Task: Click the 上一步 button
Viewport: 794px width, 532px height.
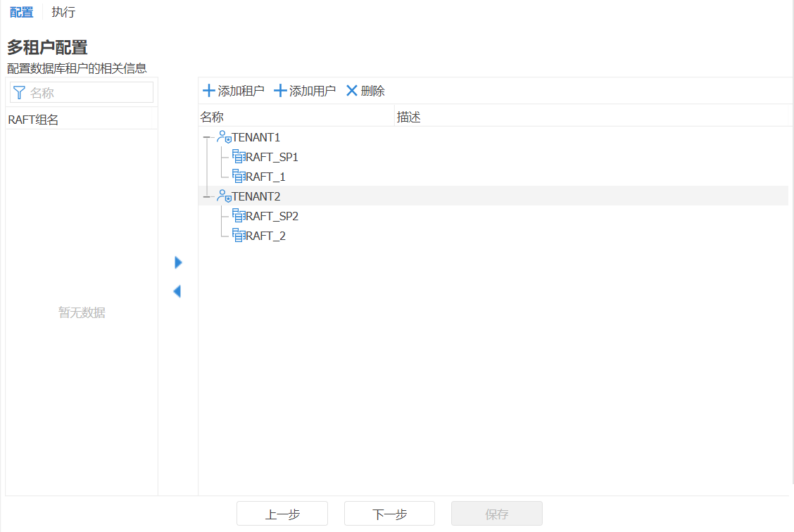Action: click(x=282, y=514)
